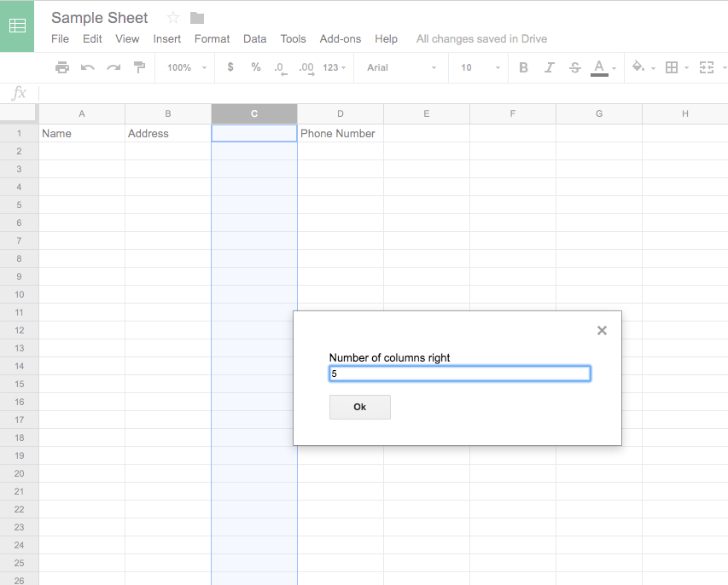Viewport: 728px width, 585px height.
Task: Open the move to folder icon
Action: [197, 18]
